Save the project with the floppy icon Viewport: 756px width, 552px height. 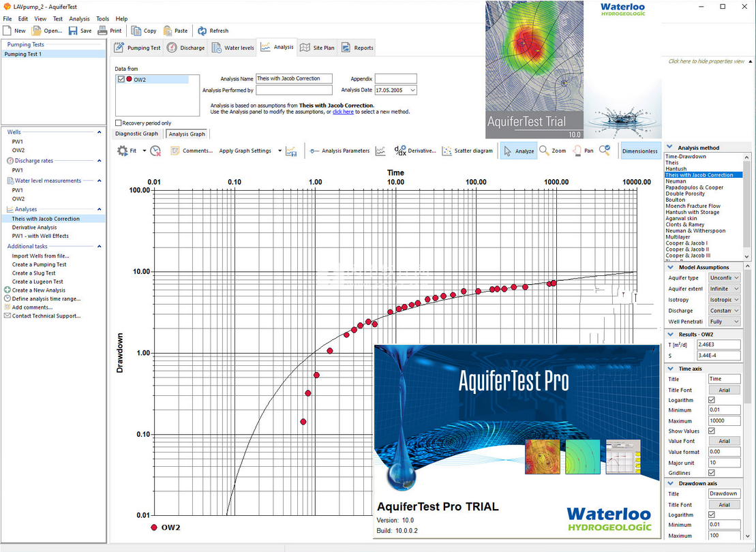[73, 31]
